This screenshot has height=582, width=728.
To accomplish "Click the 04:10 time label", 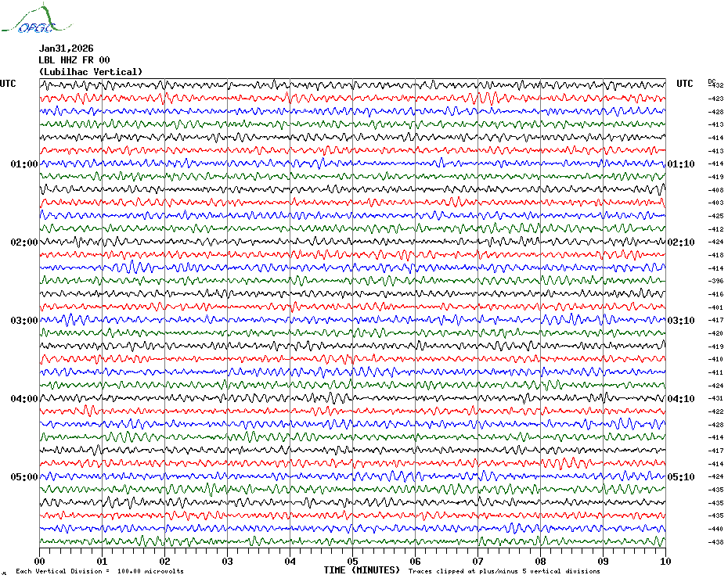I will click(x=681, y=399).
